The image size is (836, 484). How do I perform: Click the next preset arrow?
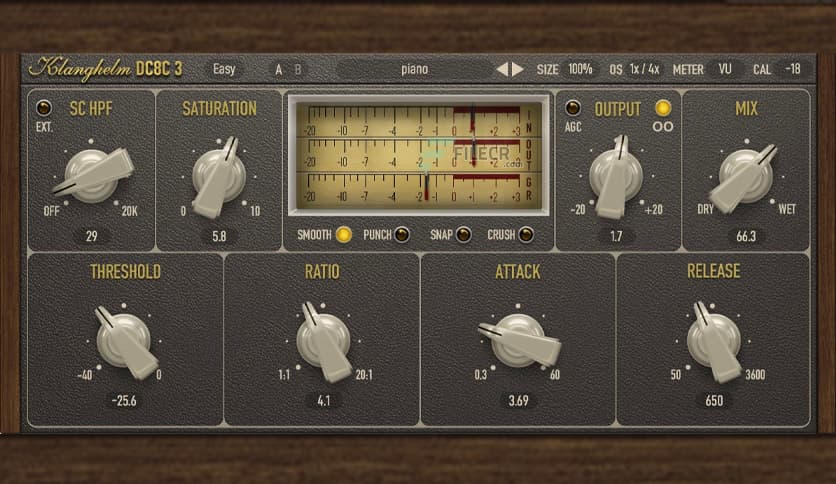[518, 69]
